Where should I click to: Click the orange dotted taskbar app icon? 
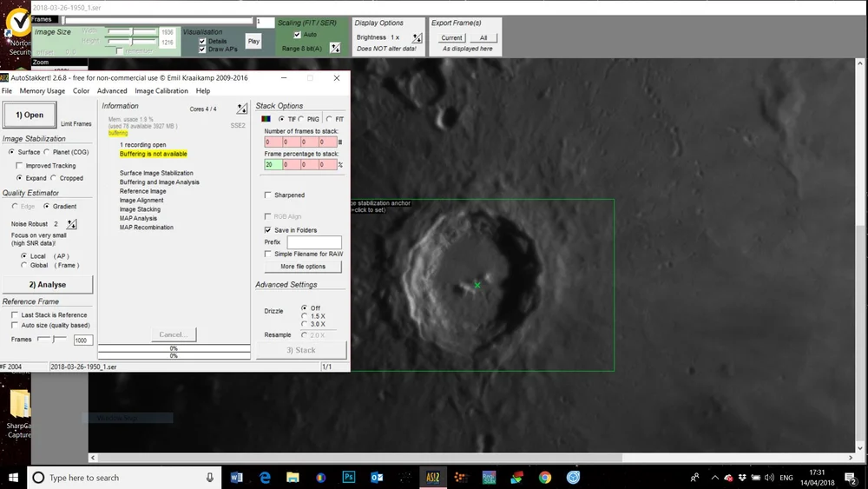461,478
